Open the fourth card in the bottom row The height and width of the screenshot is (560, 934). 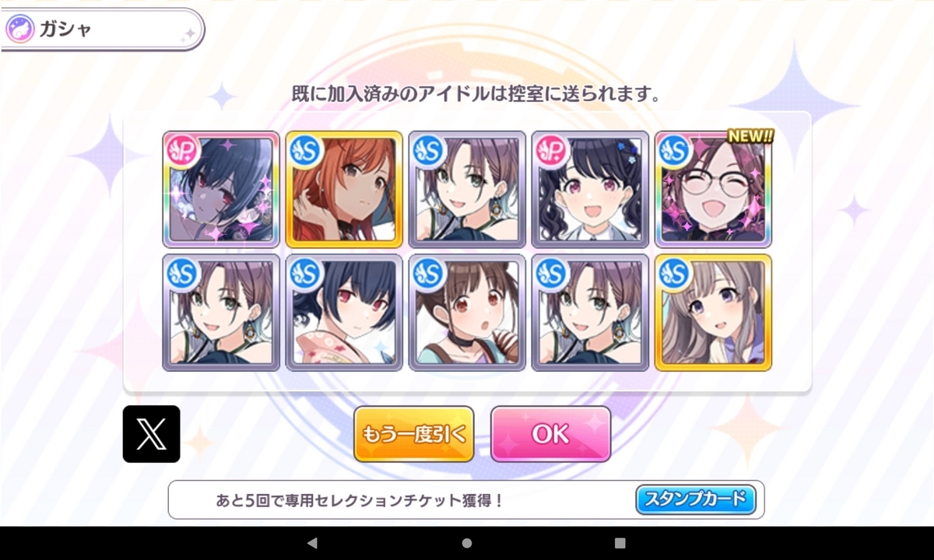(590, 312)
